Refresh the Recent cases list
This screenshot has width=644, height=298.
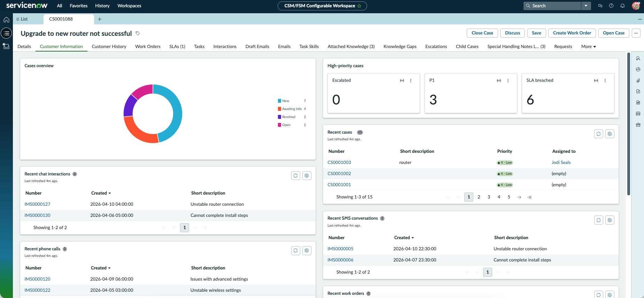599,134
